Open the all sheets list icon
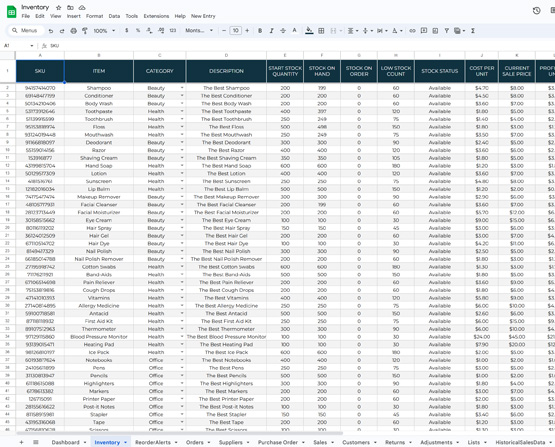555x447 pixels. [36, 442]
